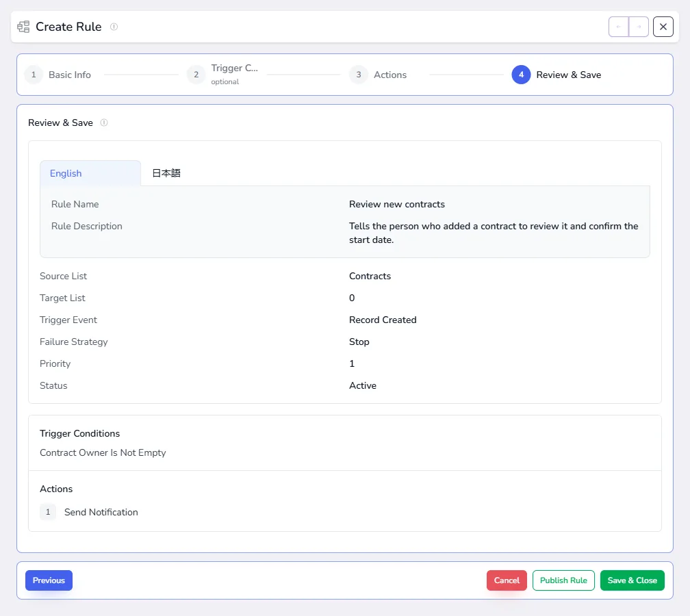Go to next record with right arrow
690x616 pixels.
(x=639, y=27)
